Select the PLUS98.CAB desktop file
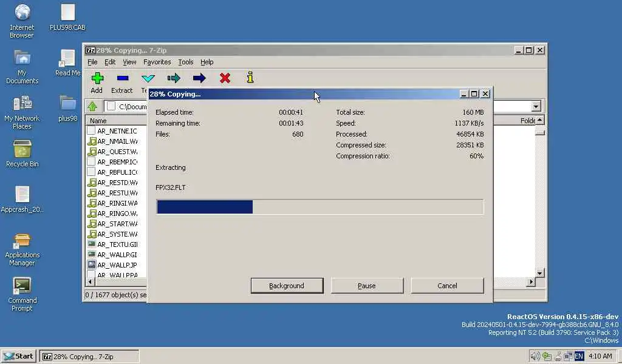The width and height of the screenshot is (622, 364). tap(67, 17)
